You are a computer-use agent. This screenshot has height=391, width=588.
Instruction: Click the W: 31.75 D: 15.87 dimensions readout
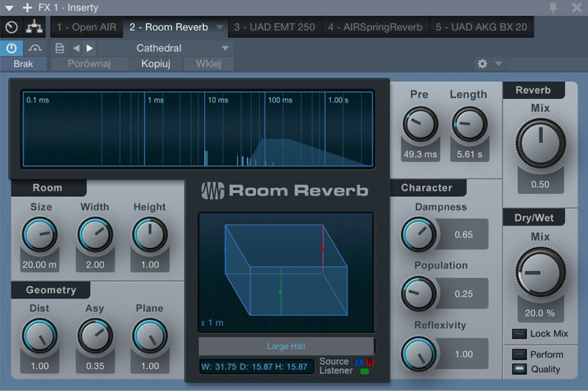tap(257, 367)
